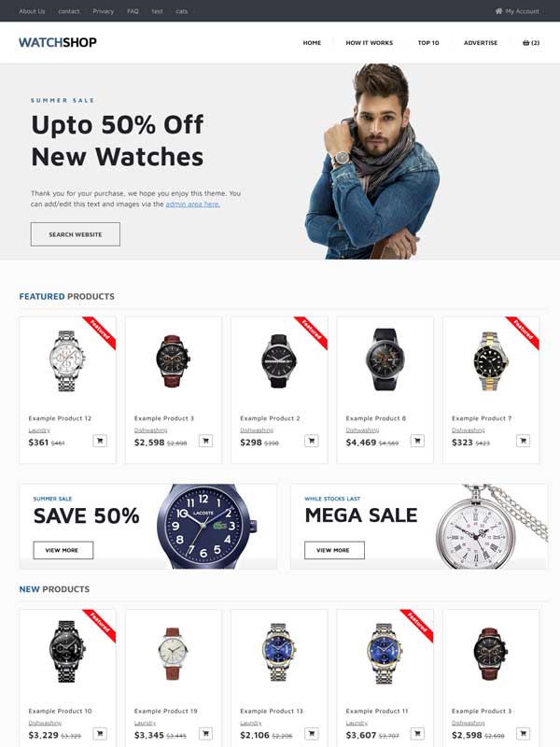Open the shopping basket showing (2) items
The height and width of the screenshot is (747, 560).
(x=531, y=42)
